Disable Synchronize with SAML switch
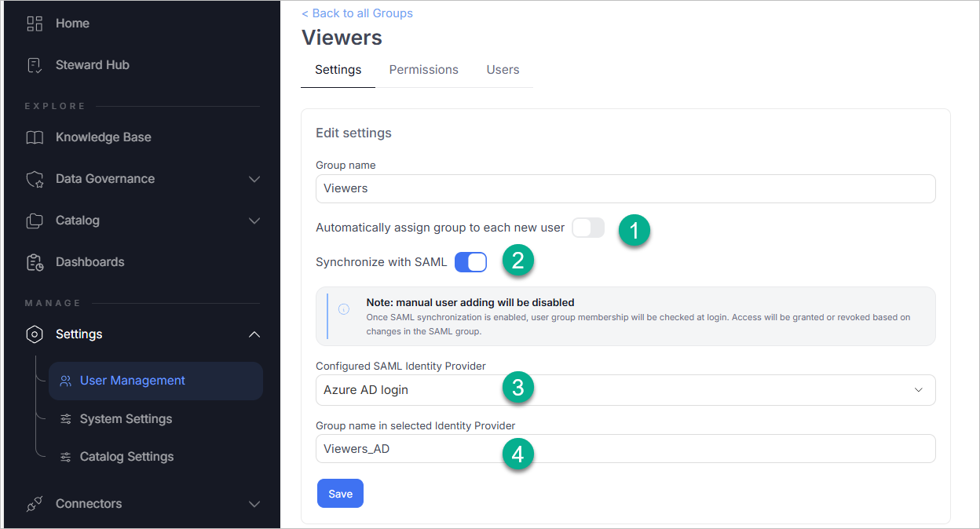Image resolution: width=980 pixels, height=529 pixels. (x=470, y=262)
